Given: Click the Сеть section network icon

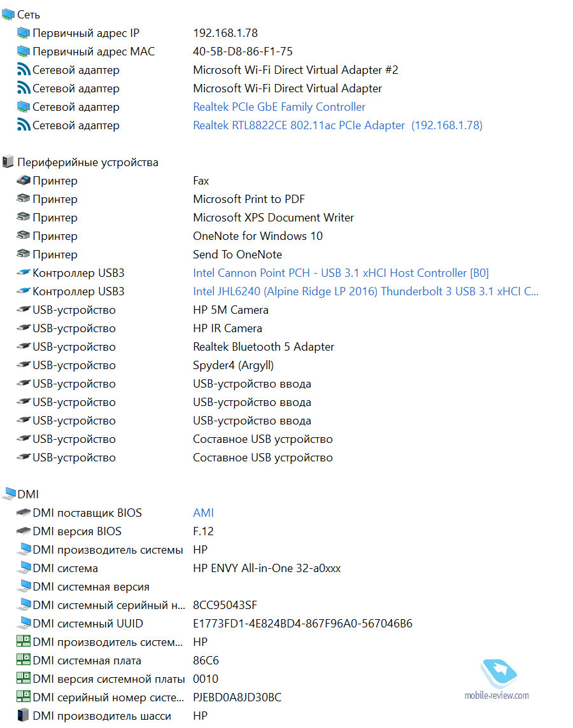Looking at the screenshot, I should click(8, 15).
